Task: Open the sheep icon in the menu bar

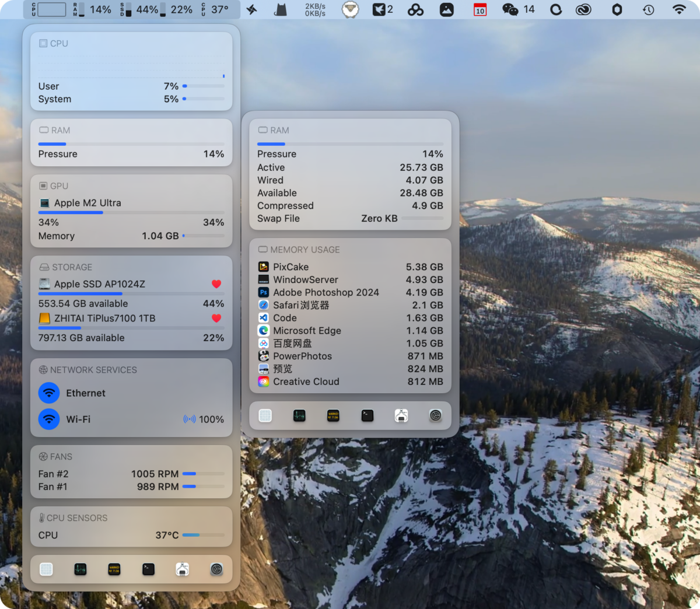Action: [350, 9]
